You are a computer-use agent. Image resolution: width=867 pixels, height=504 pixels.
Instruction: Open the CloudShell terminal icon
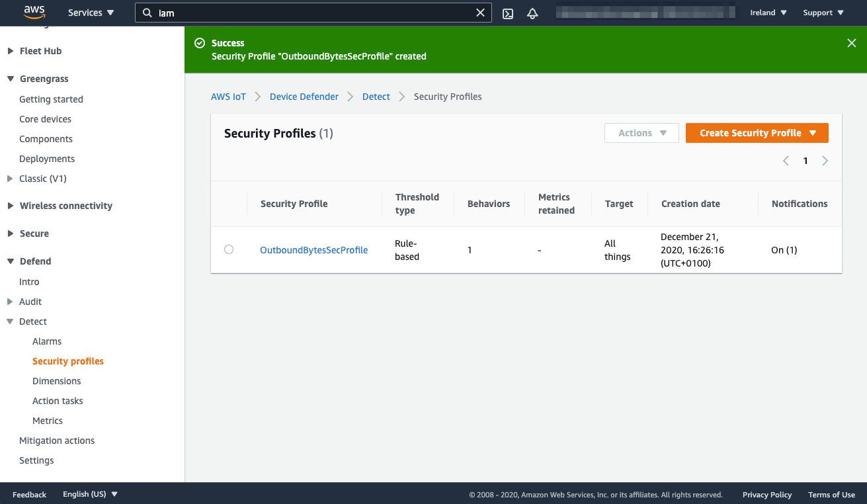508,13
